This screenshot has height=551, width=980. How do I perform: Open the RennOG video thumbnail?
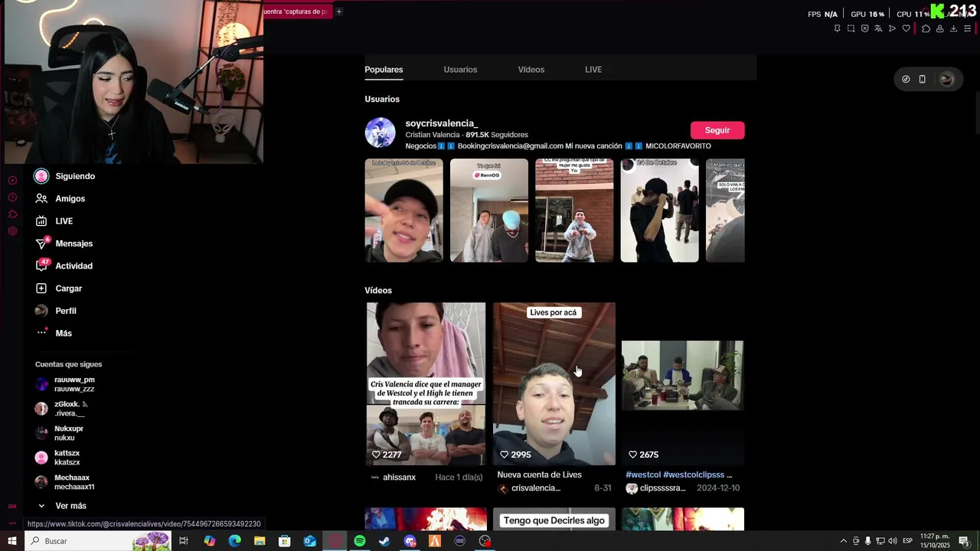tap(489, 210)
